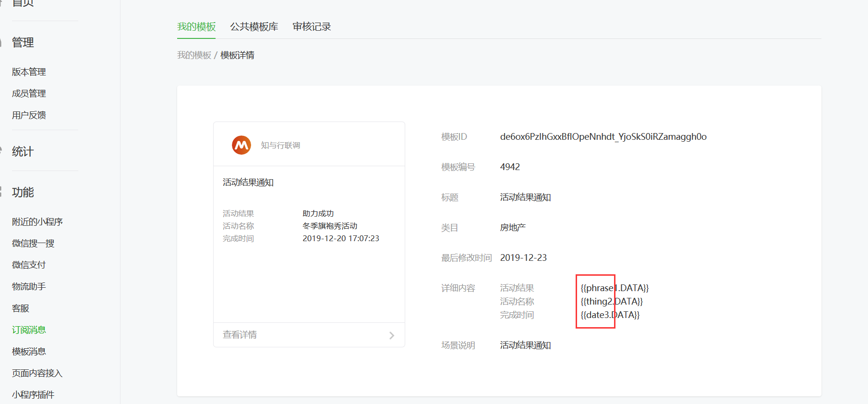This screenshot has height=404, width=868.
Task: Go back via 我的模板 breadcrumb link
Action: (194, 55)
